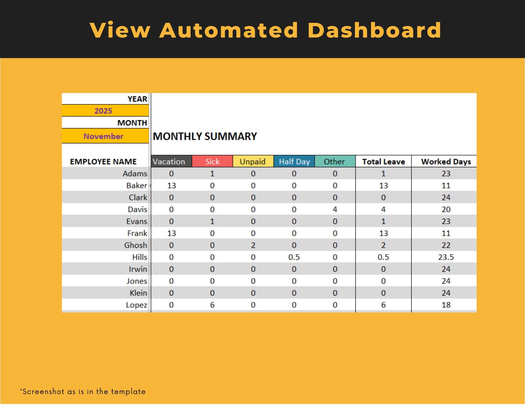Select the yellow Unpaid header cell
The height and width of the screenshot is (420, 525).
[x=253, y=161]
